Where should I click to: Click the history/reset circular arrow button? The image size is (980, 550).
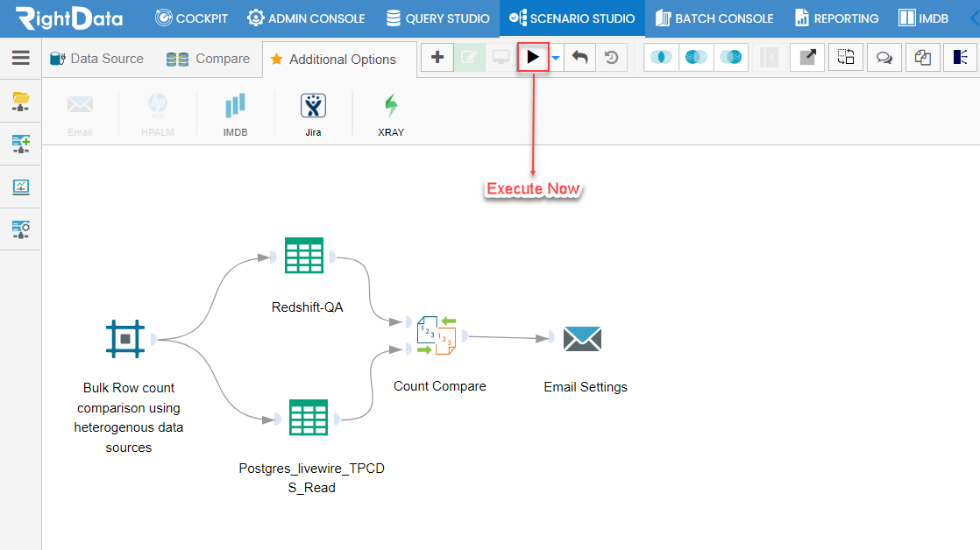[611, 58]
